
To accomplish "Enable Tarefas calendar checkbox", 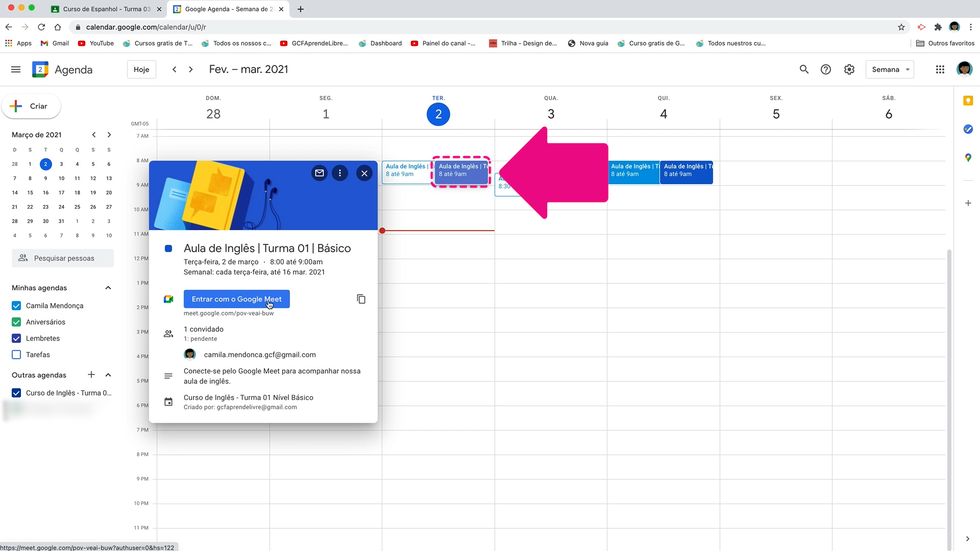I will point(16,355).
